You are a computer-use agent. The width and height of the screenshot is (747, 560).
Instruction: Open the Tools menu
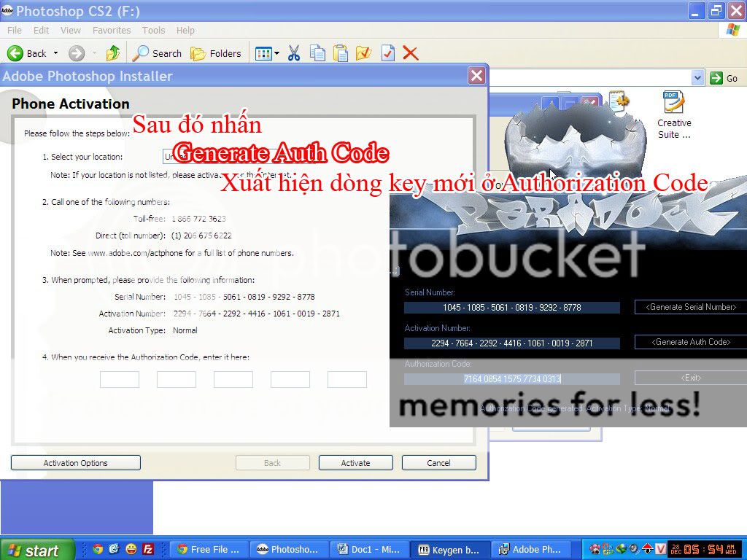coord(153,31)
